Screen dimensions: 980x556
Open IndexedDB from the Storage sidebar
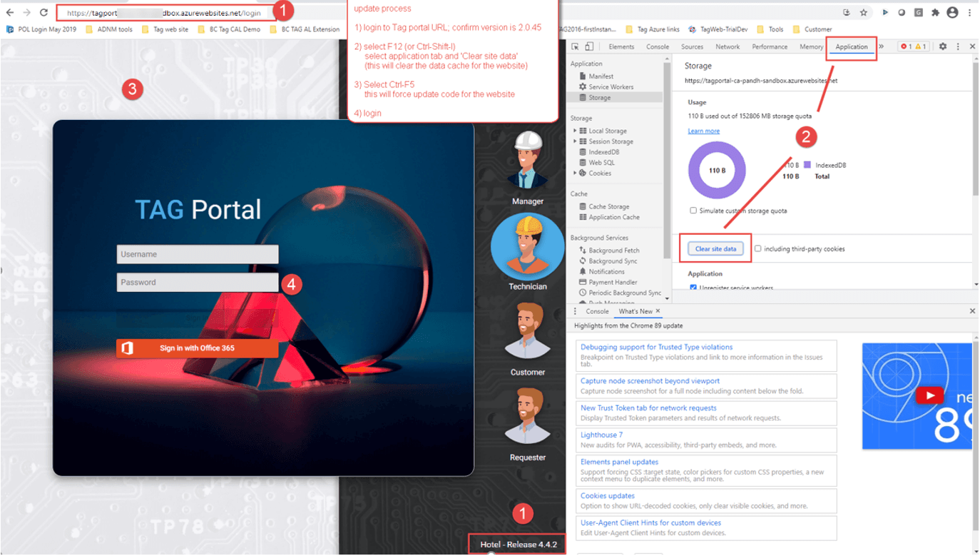click(601, 151)
